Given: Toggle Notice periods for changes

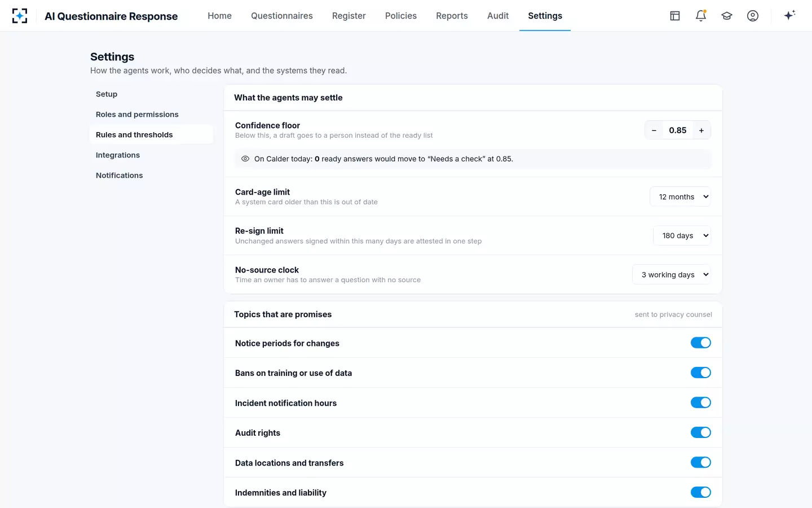Looking at the screenshot, I should tap(701, 343).
